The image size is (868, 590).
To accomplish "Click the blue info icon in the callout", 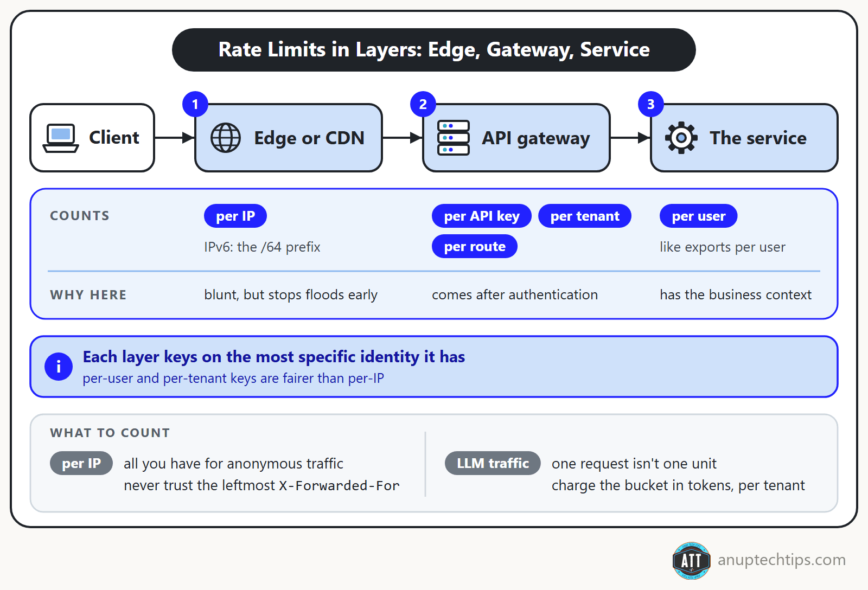I will [x=59, y=367].
